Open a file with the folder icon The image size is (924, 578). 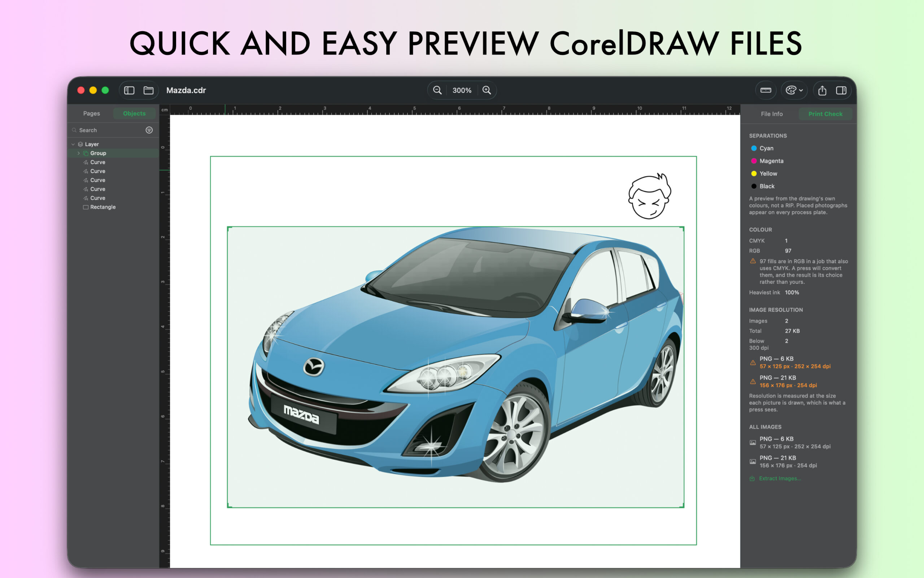click(x=149, y=90)
